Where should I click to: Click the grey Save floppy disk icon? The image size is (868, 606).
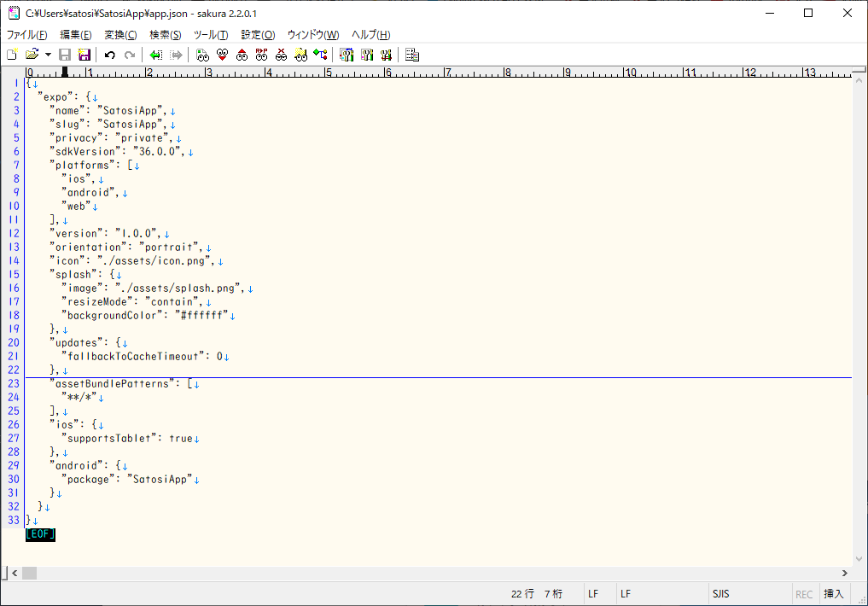coord(65,55)
